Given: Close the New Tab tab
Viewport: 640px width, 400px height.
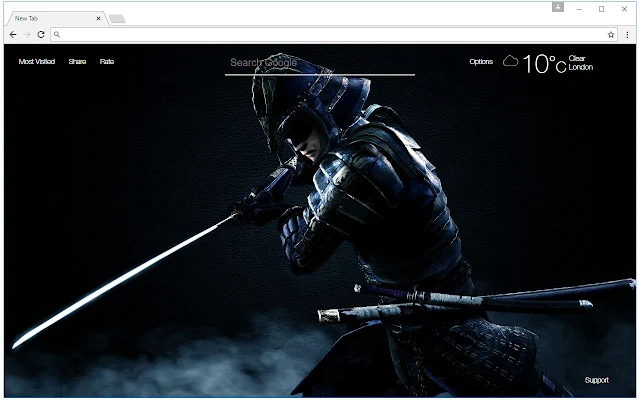Looking at the screenshot, I should coord(98,18).
